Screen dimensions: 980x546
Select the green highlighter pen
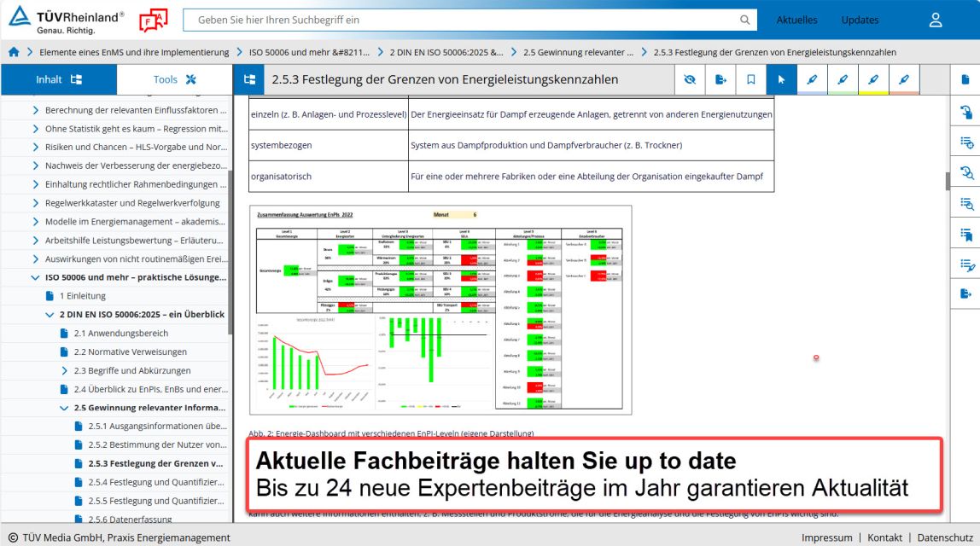pos(842,79)
